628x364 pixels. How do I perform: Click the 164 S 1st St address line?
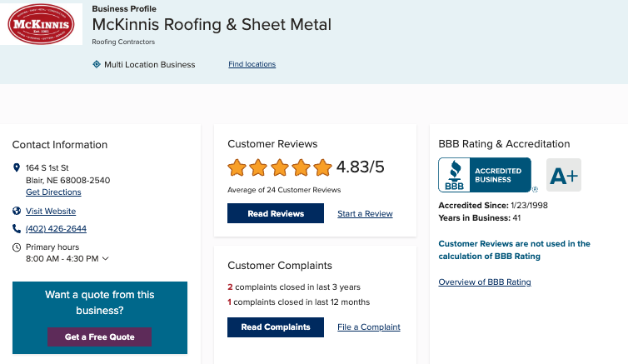pos(47,167)
